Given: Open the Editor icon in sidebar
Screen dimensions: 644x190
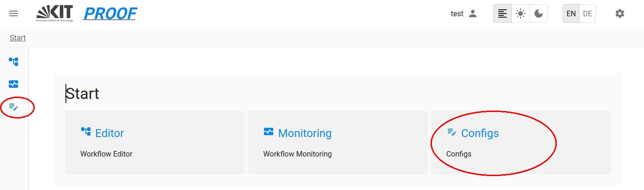Looking at the screenshot, I should [x=13, y=61].
